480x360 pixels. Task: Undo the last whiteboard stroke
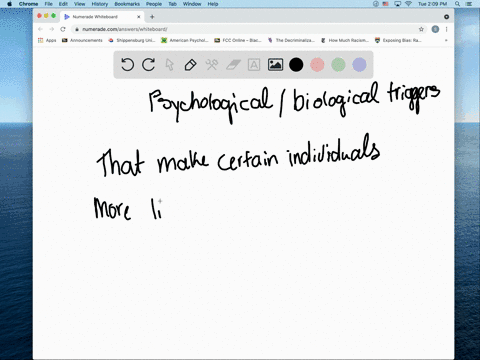pos(127,65)
